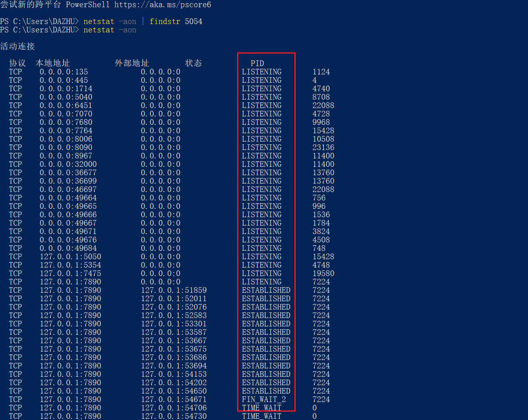The width and height of the screenshot is (528, 420).
Task: Click foreign address 127.0.0.1:54671
Action: pos(174,400)
